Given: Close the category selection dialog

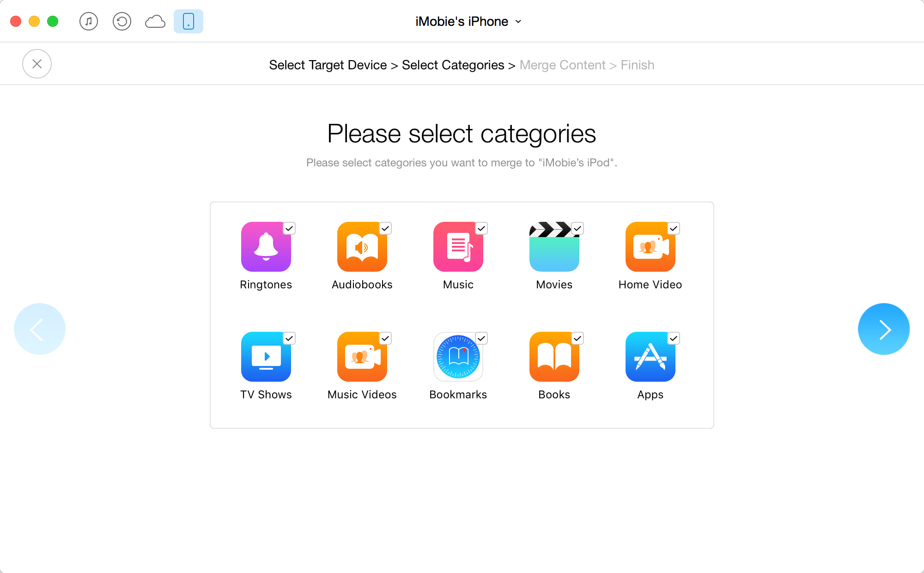Looking at the screenshot, I should tap(37, 64).
